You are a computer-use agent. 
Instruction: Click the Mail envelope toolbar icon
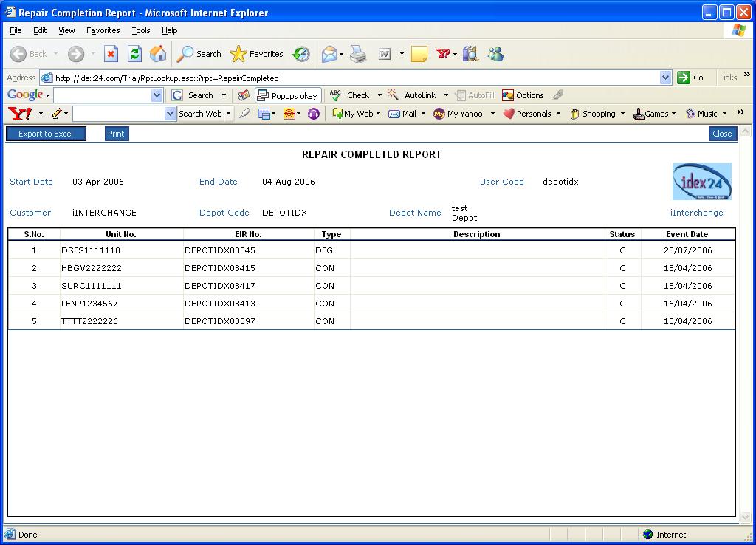tap(329, 54)
